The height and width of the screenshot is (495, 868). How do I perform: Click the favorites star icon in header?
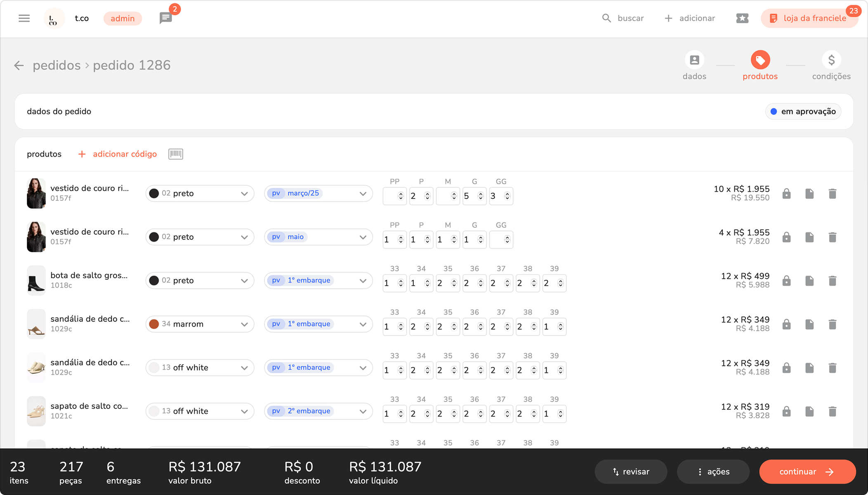pos(742,18)
